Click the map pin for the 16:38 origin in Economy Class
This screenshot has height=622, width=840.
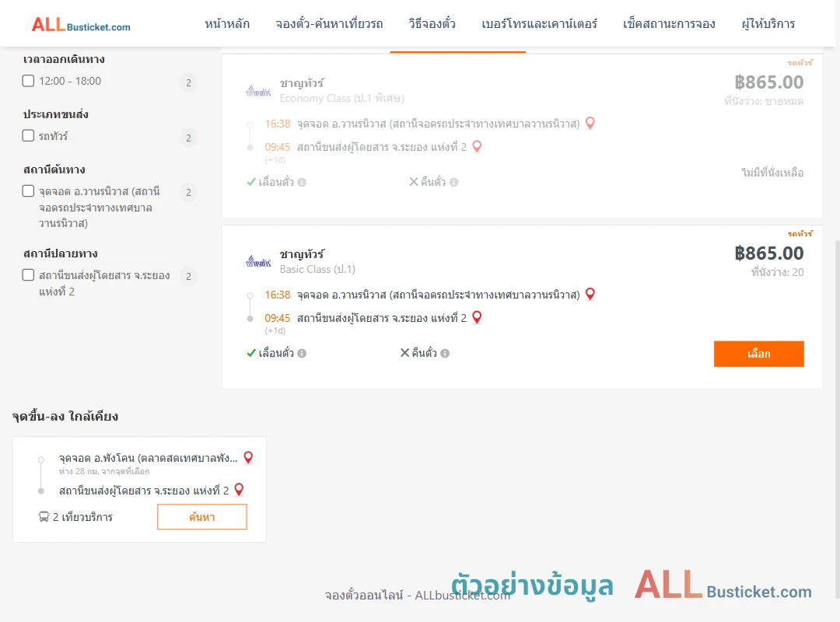pos(590,123)
